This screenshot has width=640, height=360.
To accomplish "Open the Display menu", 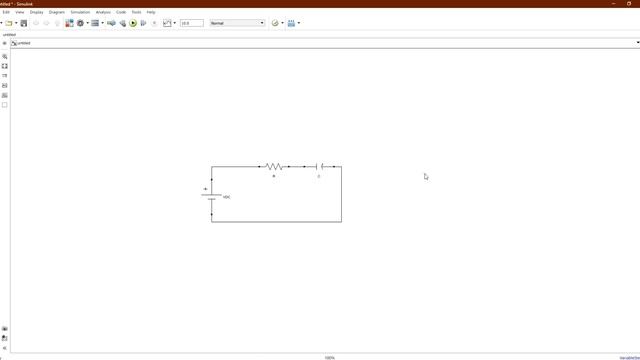I will click(x=36, y=12).
